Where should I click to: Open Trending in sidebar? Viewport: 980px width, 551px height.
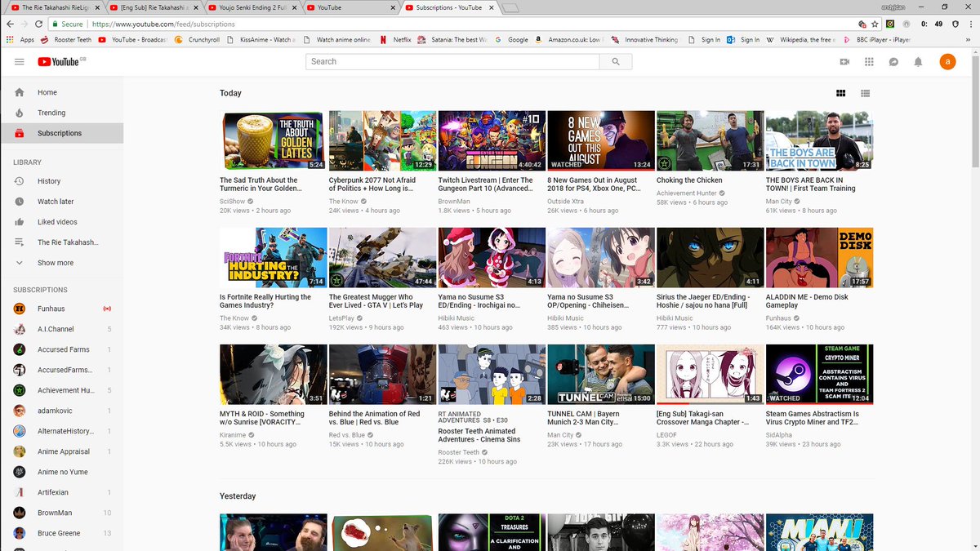61,113
